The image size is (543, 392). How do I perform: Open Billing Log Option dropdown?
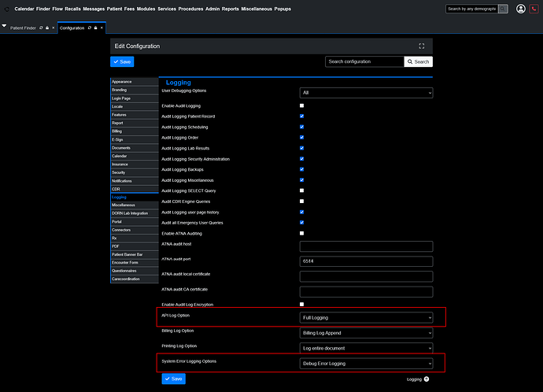coord(366,333)
